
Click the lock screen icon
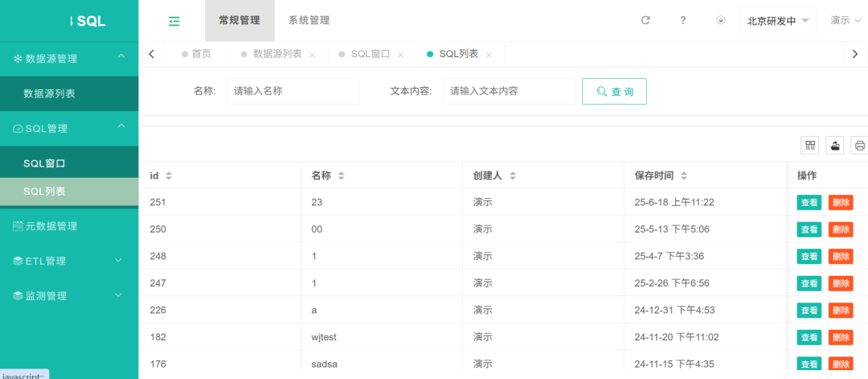(x=720, y=20)
